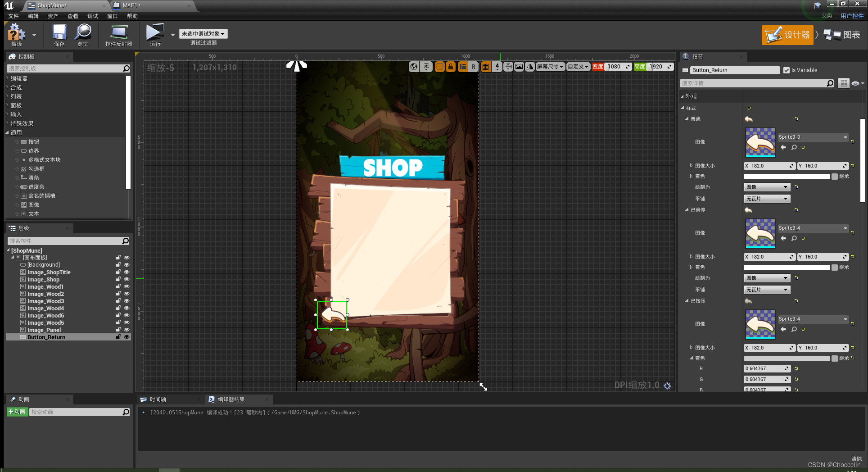Toggle Inherit (继承) checkbox under Normal tint
The image size is (868, 472).
pos(835,177)
